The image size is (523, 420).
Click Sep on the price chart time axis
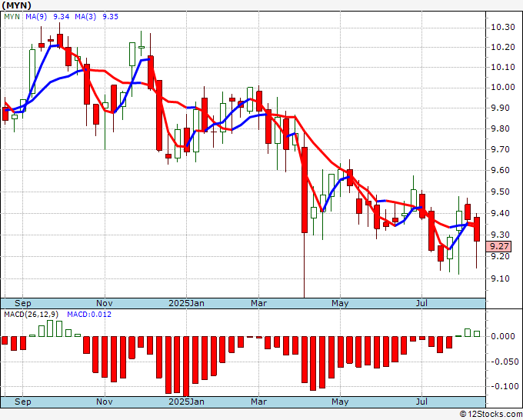22,303
